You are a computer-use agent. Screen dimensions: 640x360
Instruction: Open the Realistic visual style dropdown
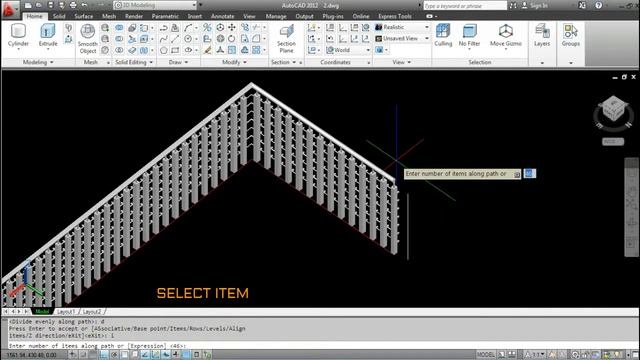tap(402, 27)
